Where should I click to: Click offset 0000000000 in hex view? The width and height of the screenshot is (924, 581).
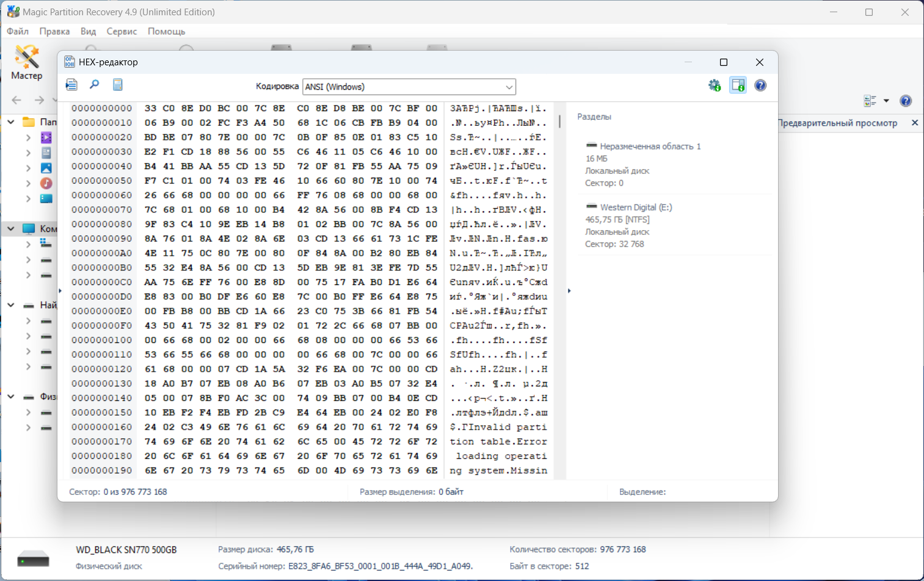tap(101, 108)
